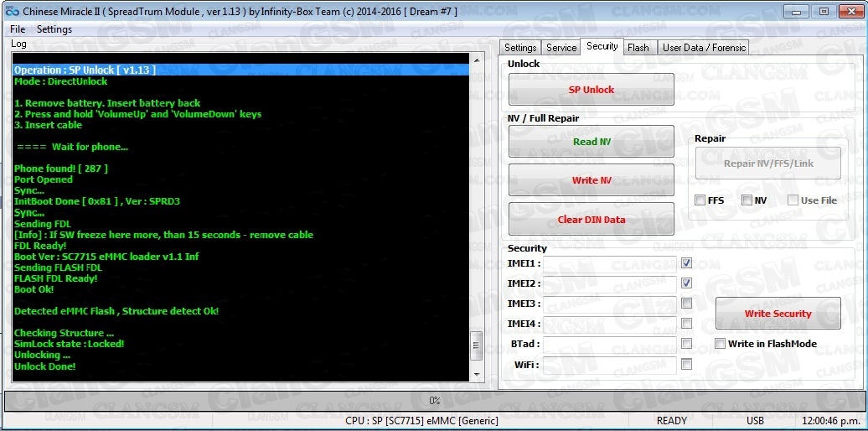This screenshot has width=868, height=431.
Task: Enable Write in FlashMode checkbox
Action: point(720,344)
